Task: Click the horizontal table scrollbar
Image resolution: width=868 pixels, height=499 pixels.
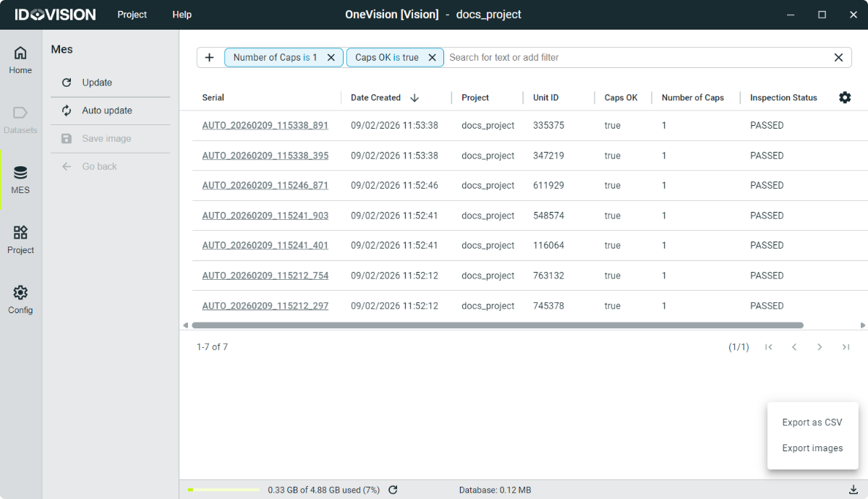Action: click(x=497, y=325)
